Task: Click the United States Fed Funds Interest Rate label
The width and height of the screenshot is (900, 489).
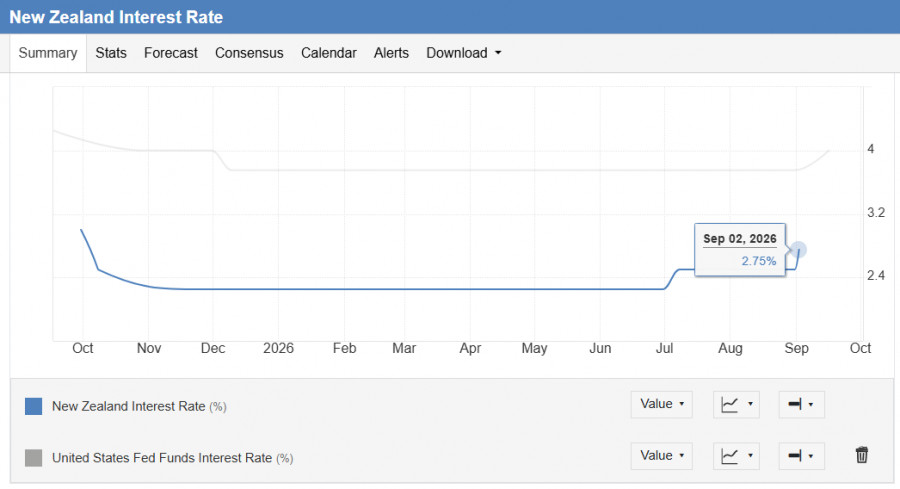Action: (162, 458)
